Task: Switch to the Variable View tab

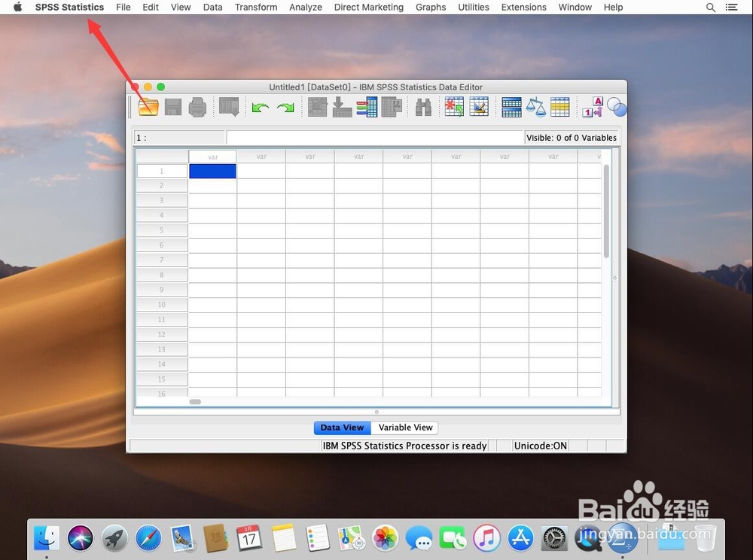Action: tap(405, 428)
